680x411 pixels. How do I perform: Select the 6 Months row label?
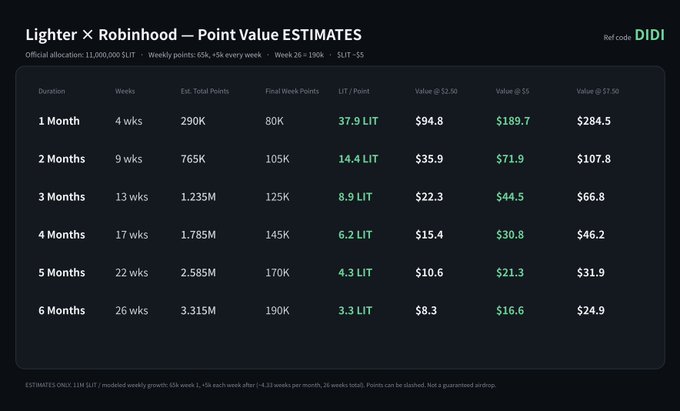[x=62, y=310]
